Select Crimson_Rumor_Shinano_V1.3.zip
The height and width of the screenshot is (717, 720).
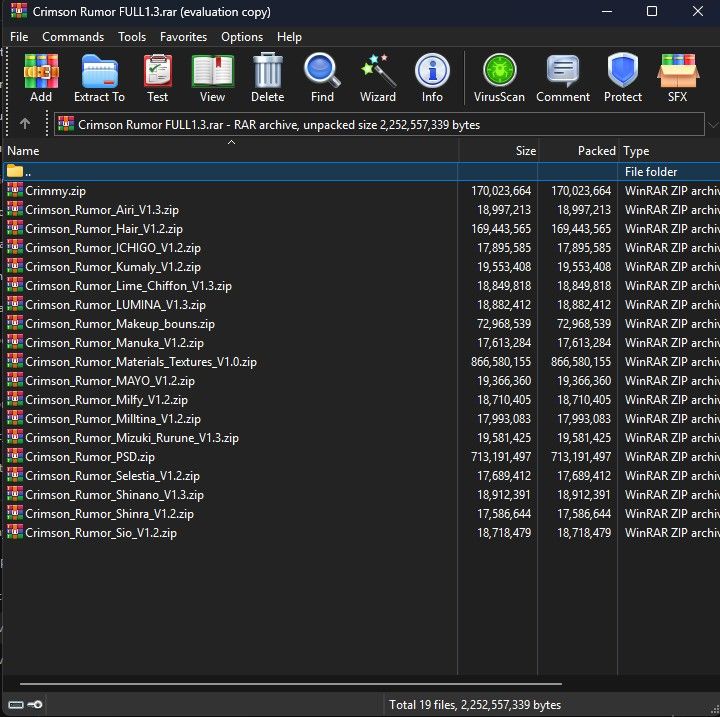pyautogui.click(x=114, y=494)
